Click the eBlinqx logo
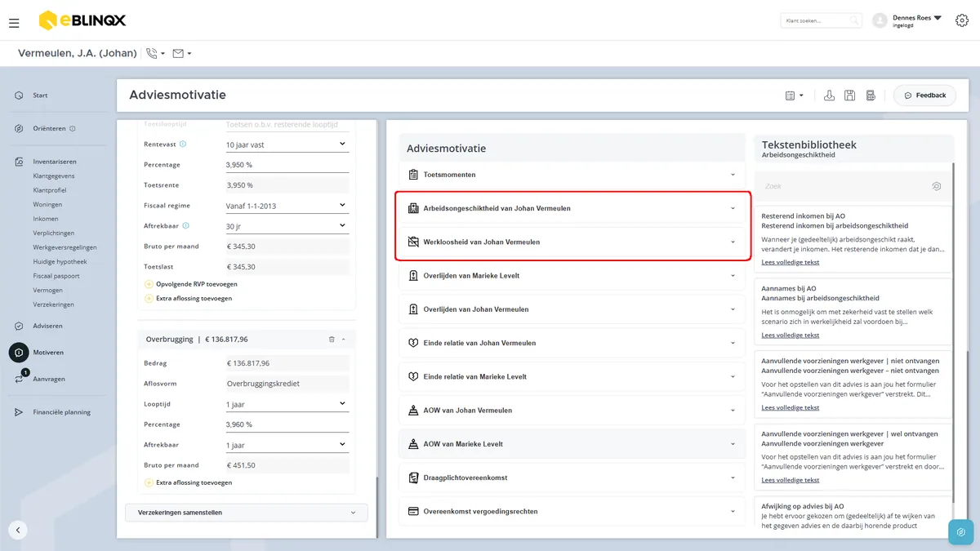This screenshot has width=980, height=551. 82,20
